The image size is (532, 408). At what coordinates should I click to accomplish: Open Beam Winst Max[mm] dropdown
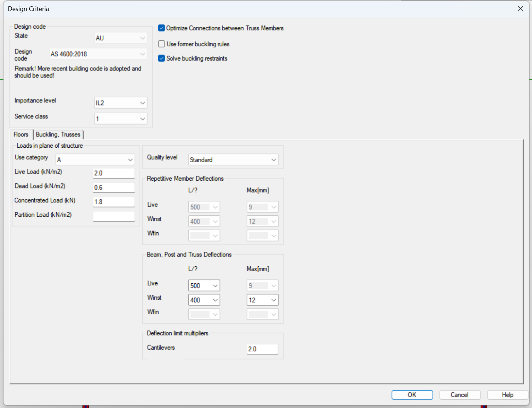click(262, 300)
